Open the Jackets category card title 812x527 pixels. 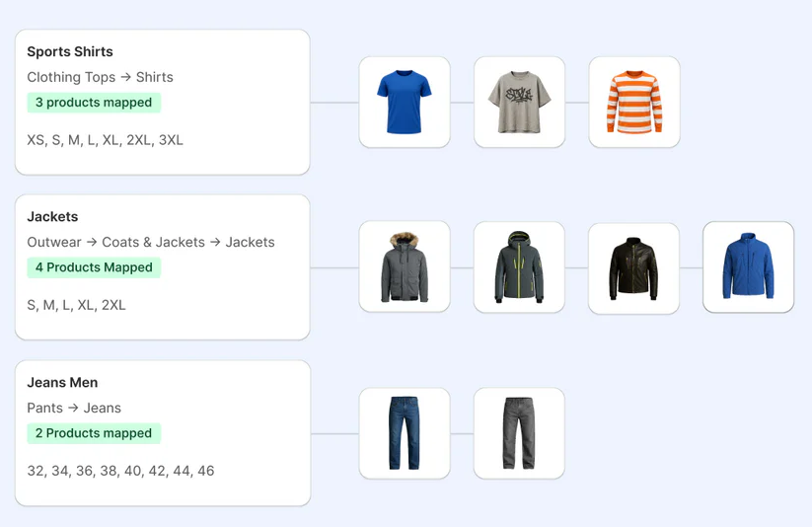(52, 216)
